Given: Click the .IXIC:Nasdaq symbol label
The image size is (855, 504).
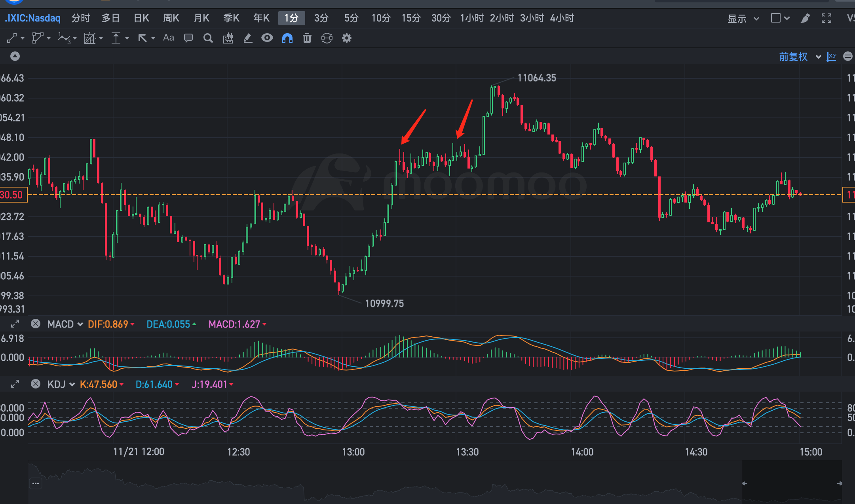Looking at the screenshot, I should 33,18.
